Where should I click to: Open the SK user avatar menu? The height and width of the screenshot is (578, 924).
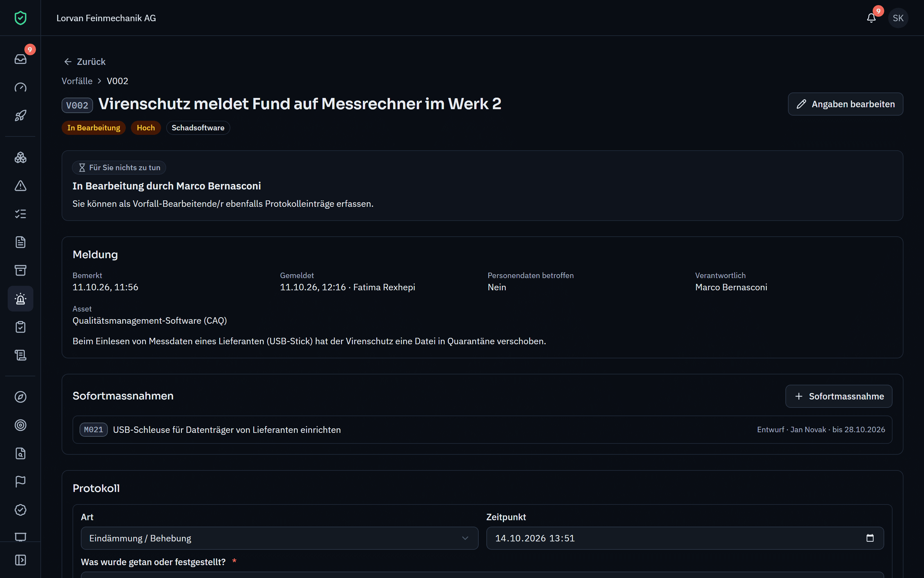click(898, 18)
